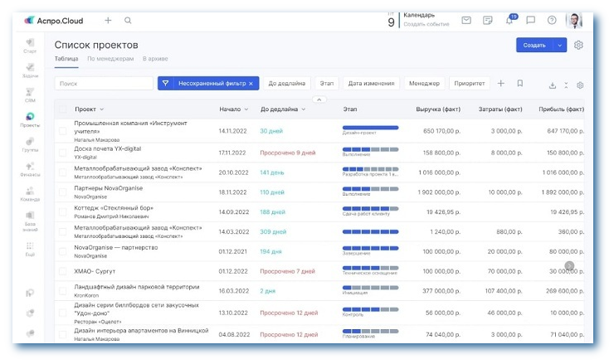The image size is (614, 364).
Task: Open project list settings gear near Создать
Action: click(x=579, y=46)
